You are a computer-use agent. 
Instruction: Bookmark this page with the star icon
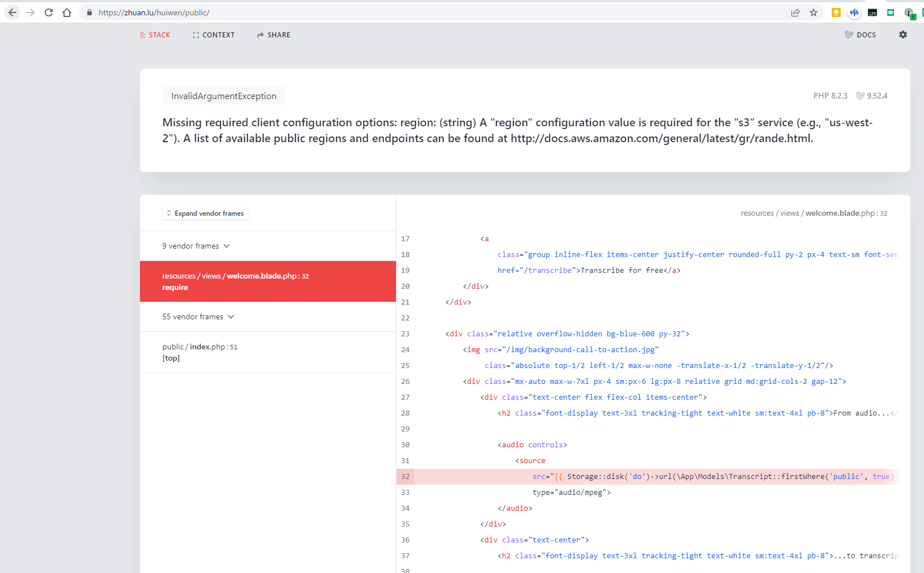point(814,12)
